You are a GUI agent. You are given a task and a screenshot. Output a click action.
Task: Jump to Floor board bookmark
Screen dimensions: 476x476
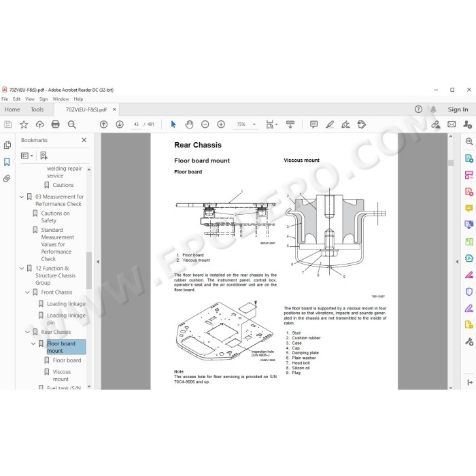click(67, 360)
